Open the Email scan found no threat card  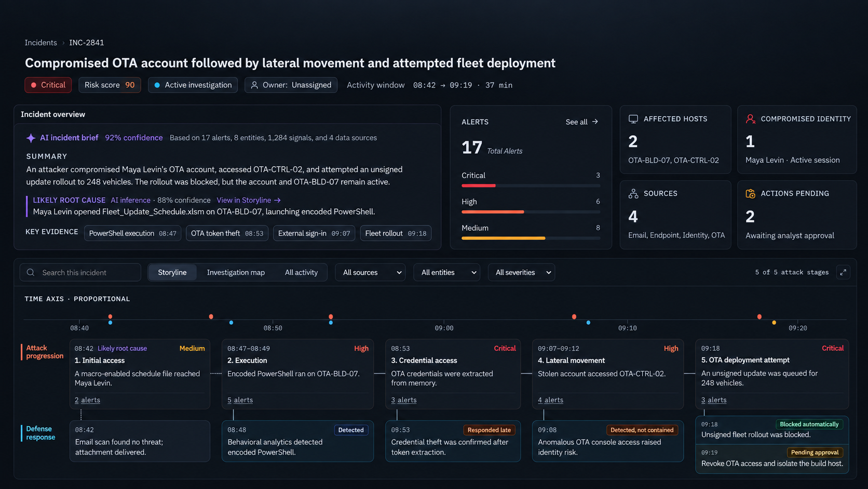click(x=140, y=441)
